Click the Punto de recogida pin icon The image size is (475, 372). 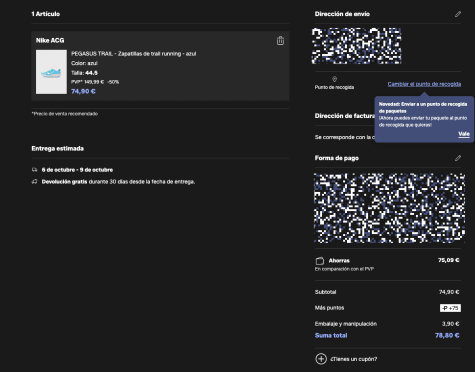pos(334,79)
